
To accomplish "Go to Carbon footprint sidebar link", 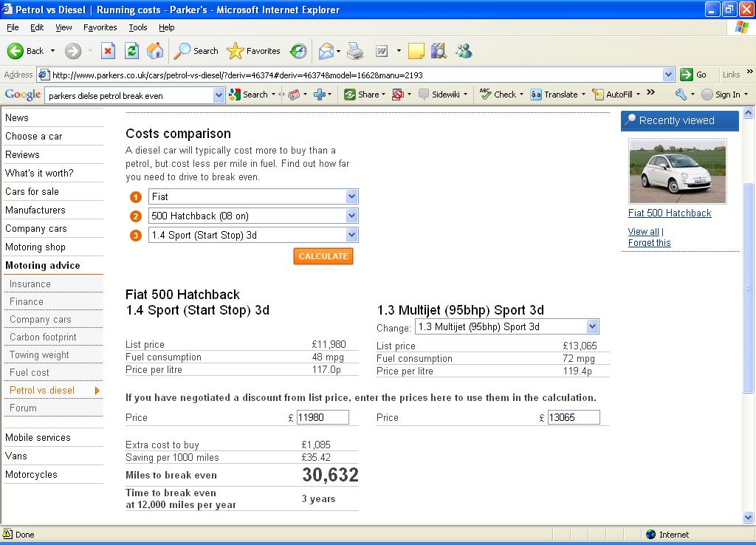I will click(43, 337).
